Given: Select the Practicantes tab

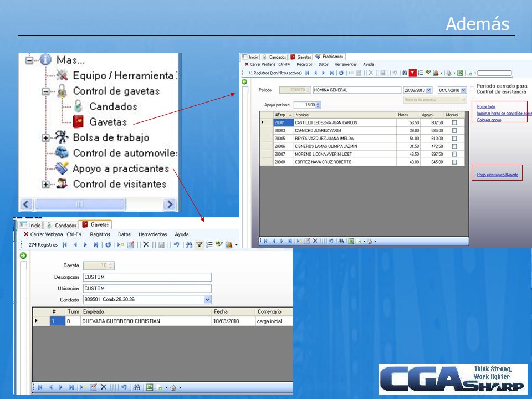Looking at the screenshot, I should click(329, 57).
